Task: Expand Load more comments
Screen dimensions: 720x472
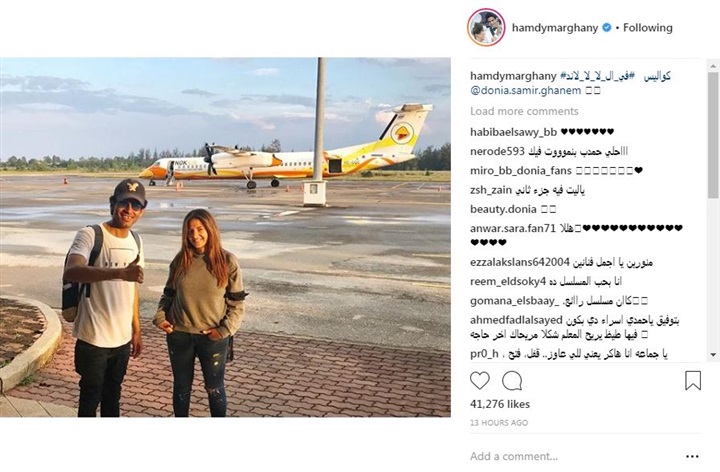Action: click(524, 111)
